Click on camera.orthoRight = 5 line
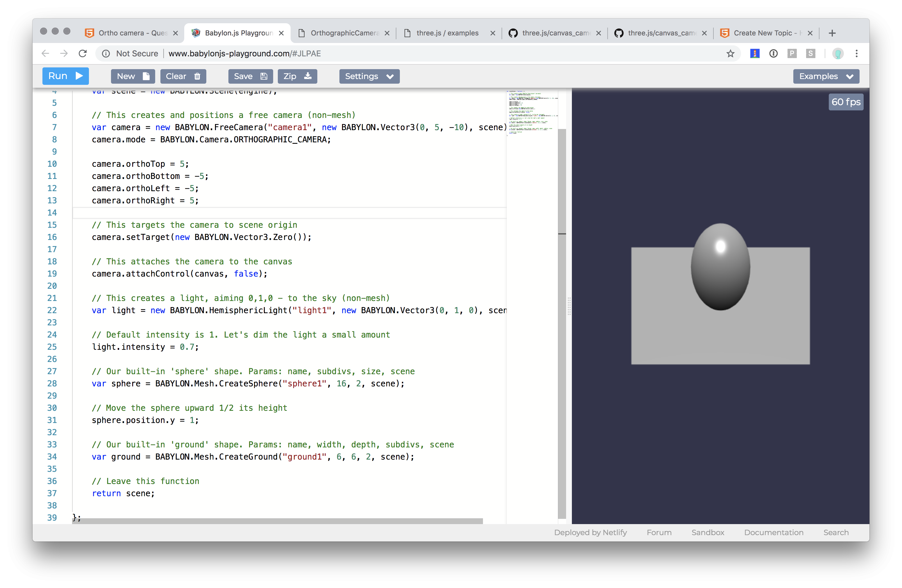 coord(145,200)
